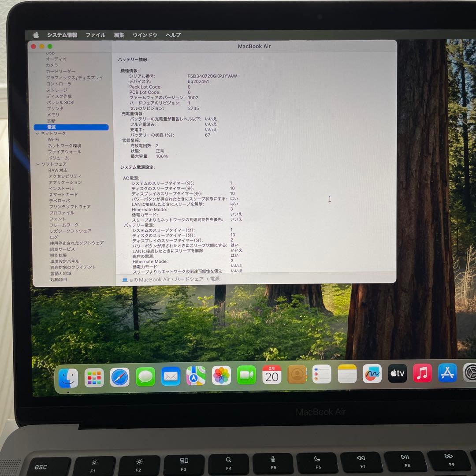Open the ヘルプ menu in the menu bar

click(x=174, y=35)
